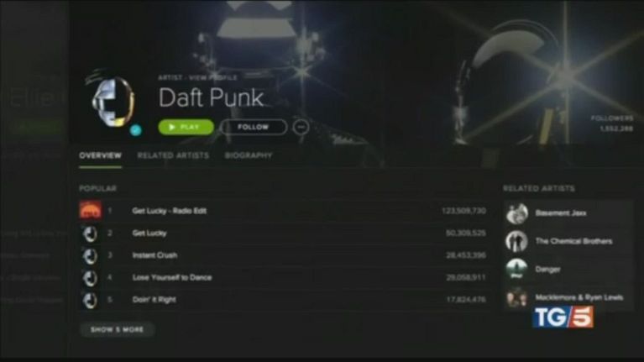
Task: Click album art next to Get Lucky
Action: [91, 233]
